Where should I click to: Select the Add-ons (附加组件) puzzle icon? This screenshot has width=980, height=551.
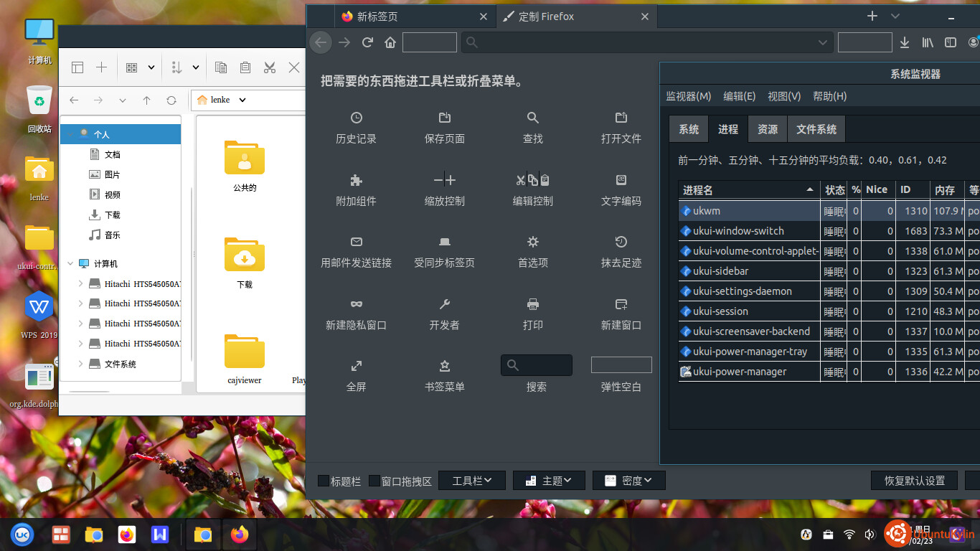pyautogui.click(x=356, y=180)
